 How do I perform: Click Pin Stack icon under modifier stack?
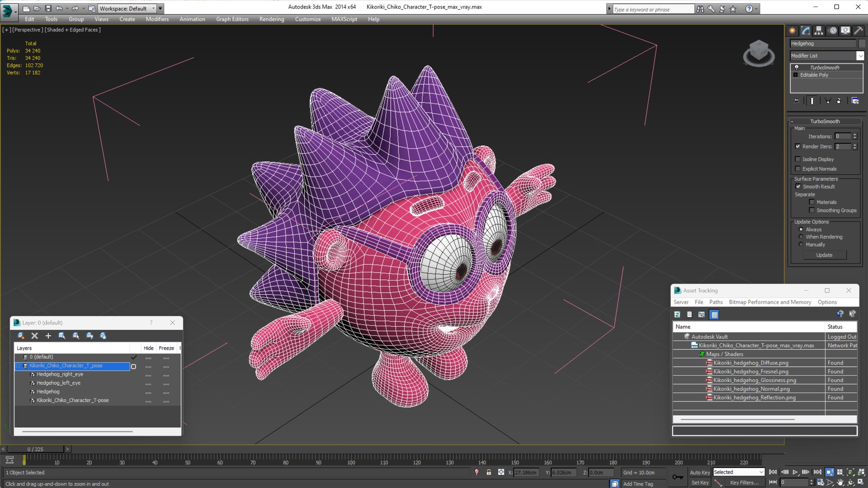click(797, 101)
